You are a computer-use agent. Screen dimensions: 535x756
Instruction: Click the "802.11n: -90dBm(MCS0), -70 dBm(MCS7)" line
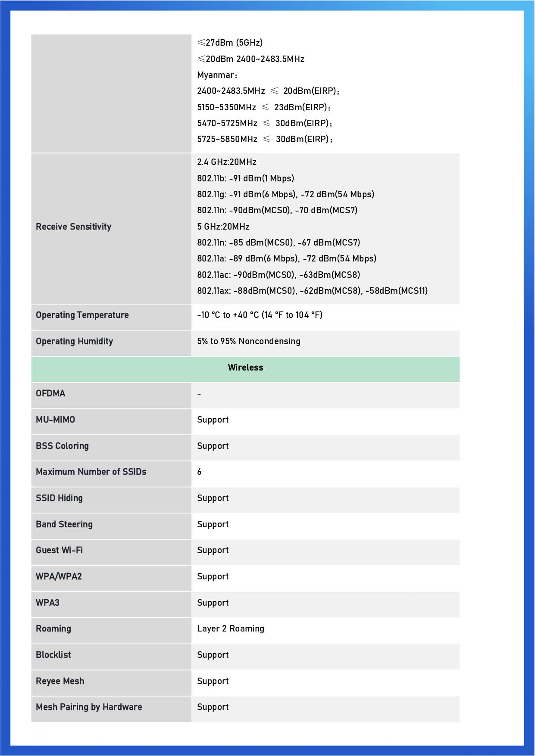(277, 210)
